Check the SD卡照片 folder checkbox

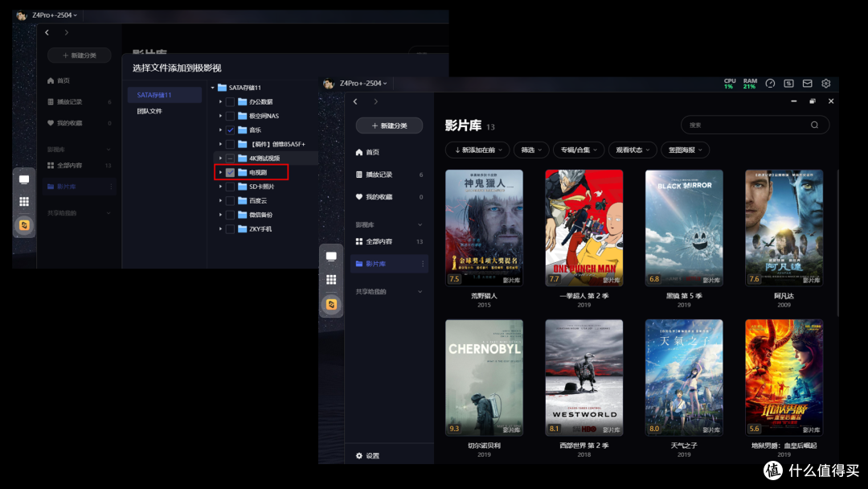tap(231, 187)
